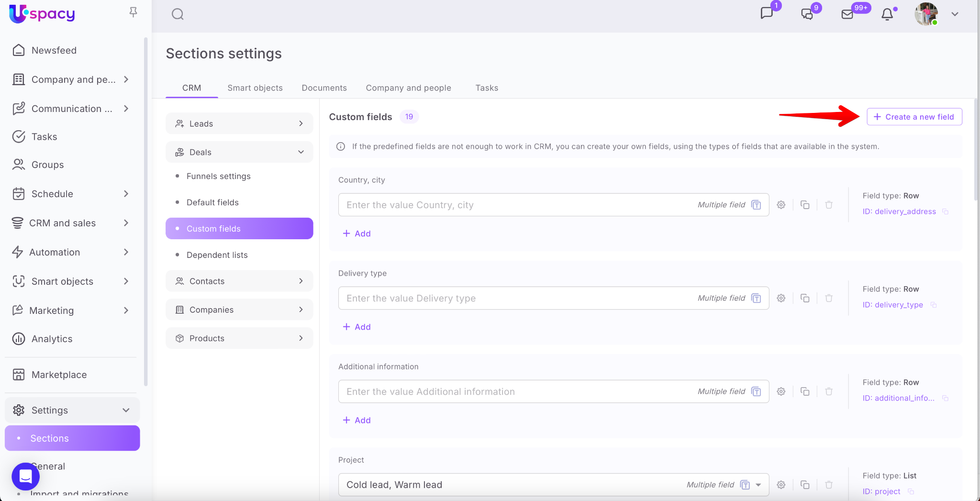Duplicate the Delivery type field
The height and width of the screenshot is (501, 980).
pyautogui.click(x=805, y=298)
